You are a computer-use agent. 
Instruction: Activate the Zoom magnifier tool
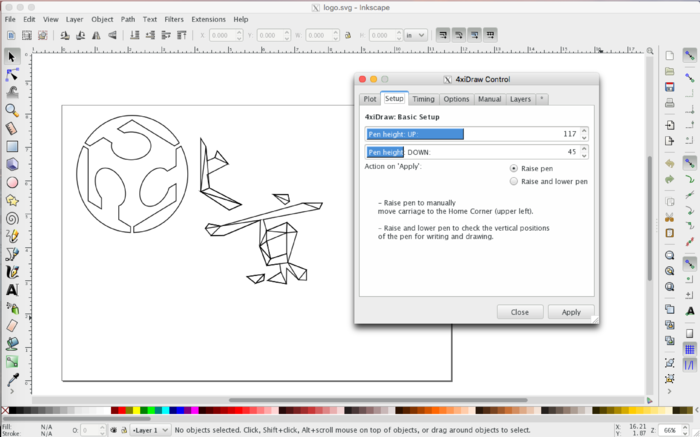pos(12,110)
